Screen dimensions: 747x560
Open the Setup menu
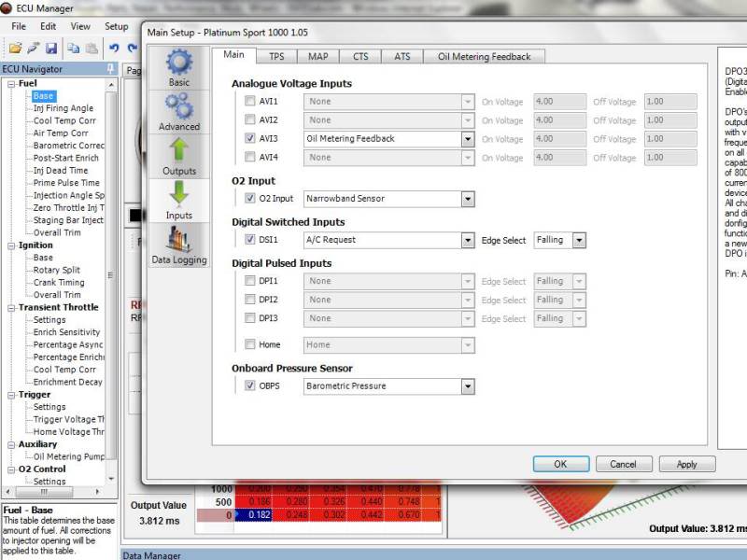coord(116,27)
